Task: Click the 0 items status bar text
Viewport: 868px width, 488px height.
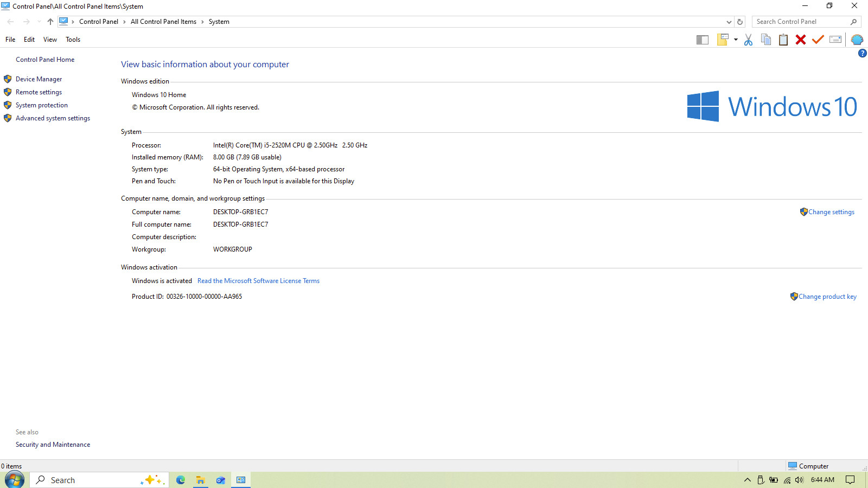Action: (x=11, y=466)
